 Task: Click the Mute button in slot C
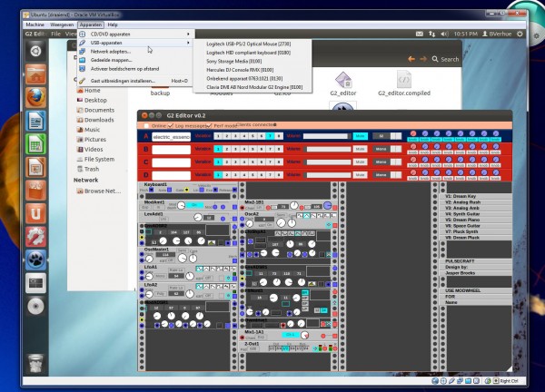[360, 162]
